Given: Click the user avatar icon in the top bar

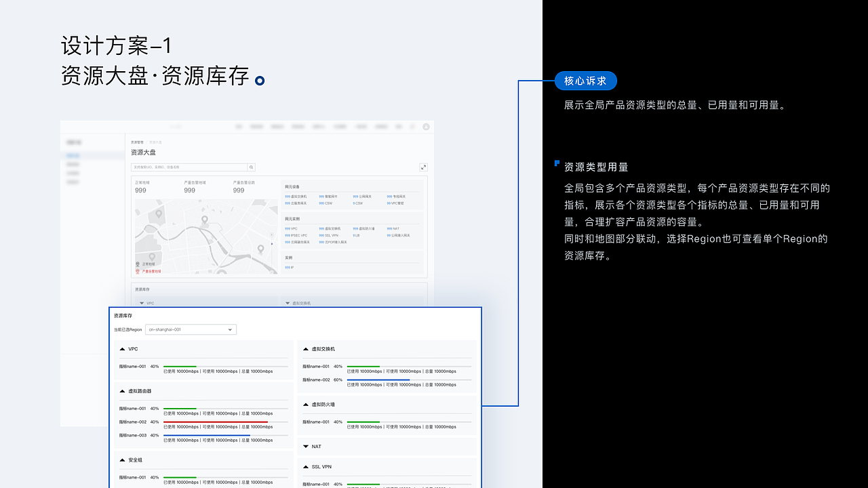Looking at the screenshot, I should tap(425, 126).
